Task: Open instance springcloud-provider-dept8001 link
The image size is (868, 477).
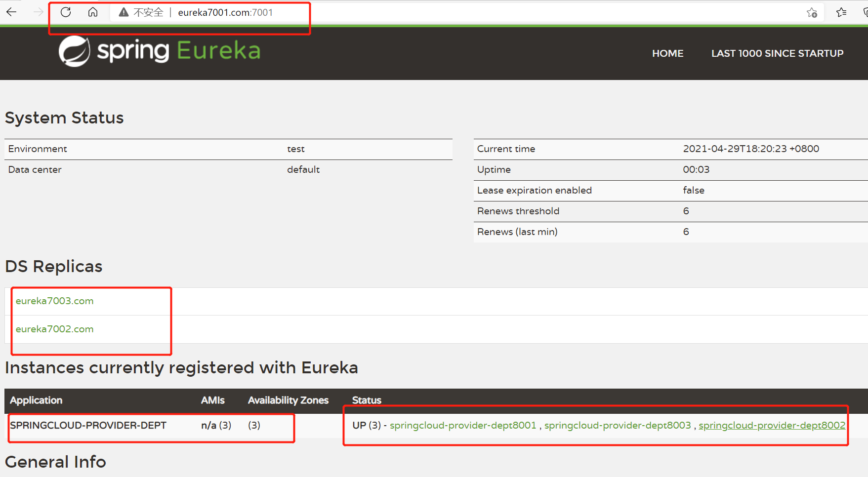Action: [463, 425]
